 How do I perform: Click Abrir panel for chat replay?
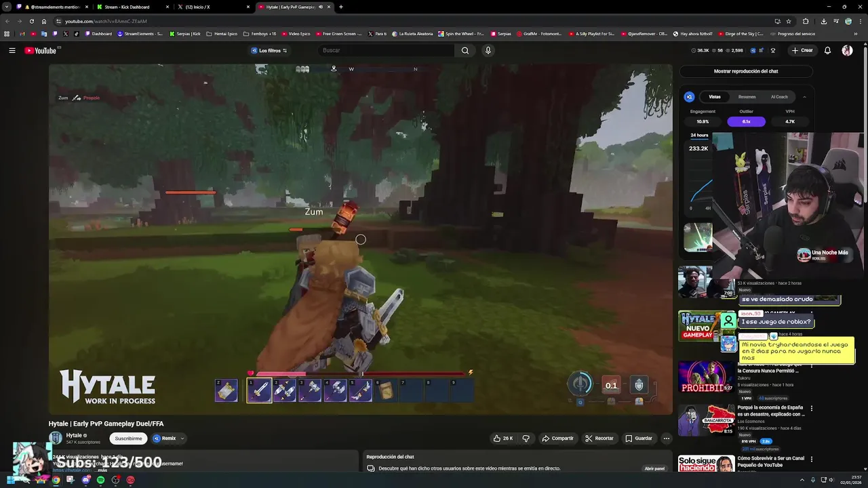tap(654, 468)
